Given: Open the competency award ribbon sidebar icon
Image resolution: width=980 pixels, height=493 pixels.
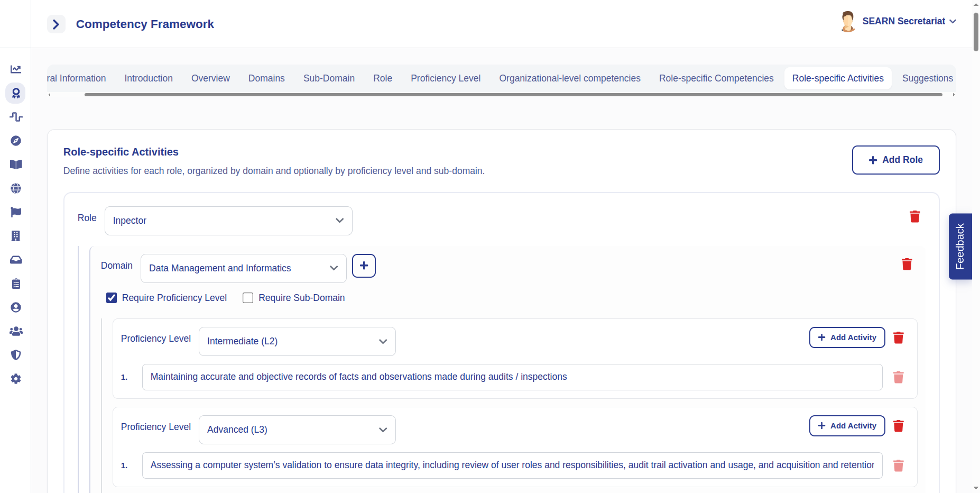Looking at the screenshot, I should [16, 93].
